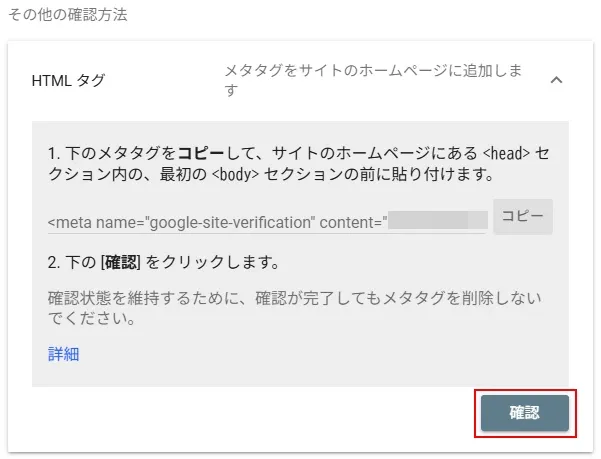Click the HTML タグ section title
This screenshot has width=601, height=459.
coord(68,80)
